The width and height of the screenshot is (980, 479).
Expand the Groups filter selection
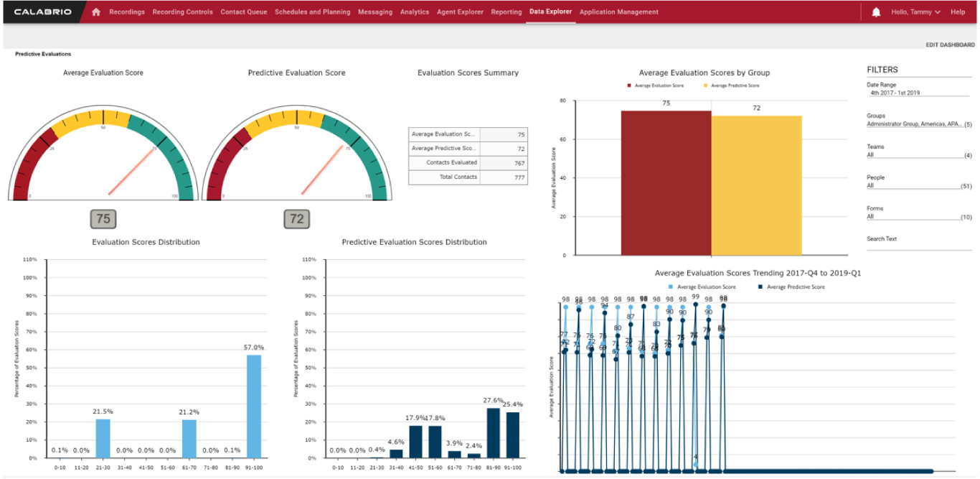pyautogui.click(x=918, y=124)
